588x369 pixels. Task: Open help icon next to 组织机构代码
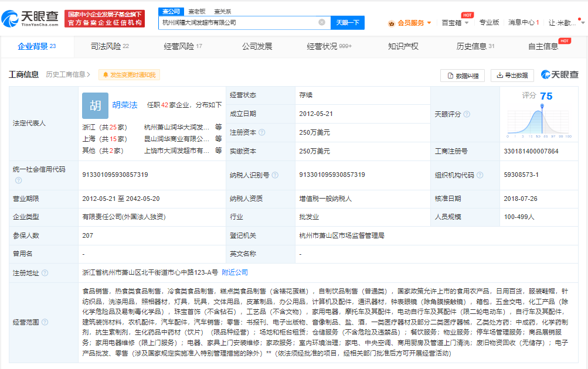click(480, 175)
